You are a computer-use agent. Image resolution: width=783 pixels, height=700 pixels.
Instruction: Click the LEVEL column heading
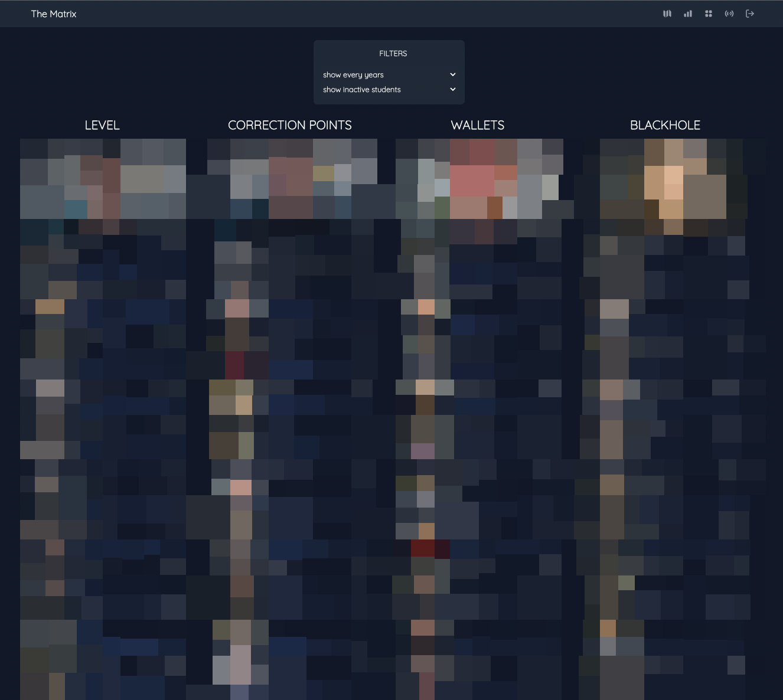(x=102, y=125)
